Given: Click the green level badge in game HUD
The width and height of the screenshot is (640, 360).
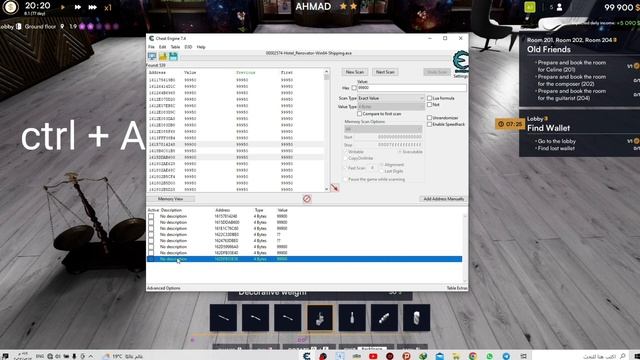Looking at the screenshot, I should [530, 7].
